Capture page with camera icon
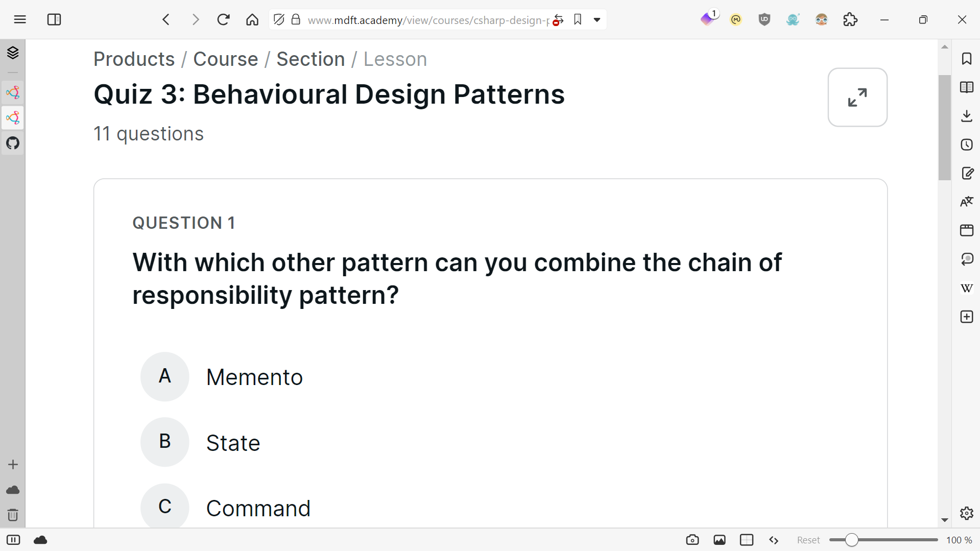Viewport: 980px width, 551px height. pyautogui.click(x=692, y=540)
